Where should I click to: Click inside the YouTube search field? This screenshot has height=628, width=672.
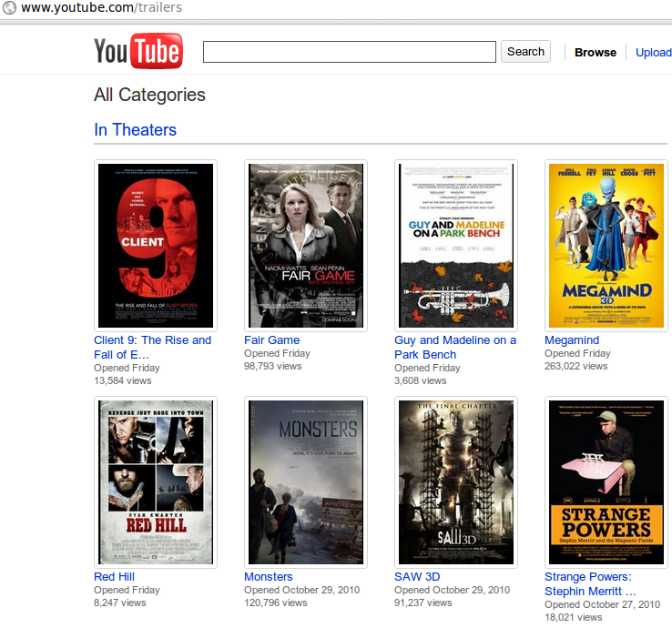click(x=349, y=52)
